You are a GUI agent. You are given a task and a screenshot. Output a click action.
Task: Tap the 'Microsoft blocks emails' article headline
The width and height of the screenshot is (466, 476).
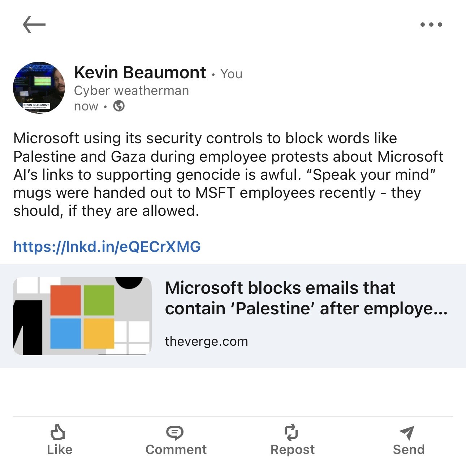[306, 298]
